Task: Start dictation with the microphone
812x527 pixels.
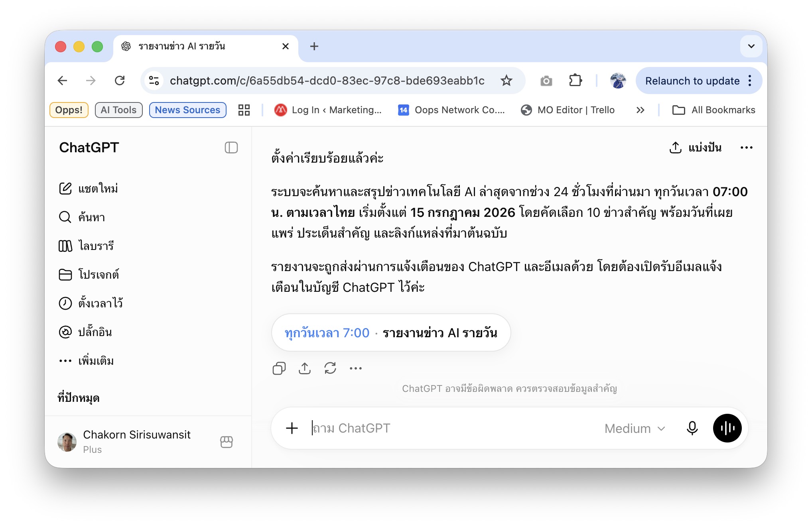Action: pos(692,428)
